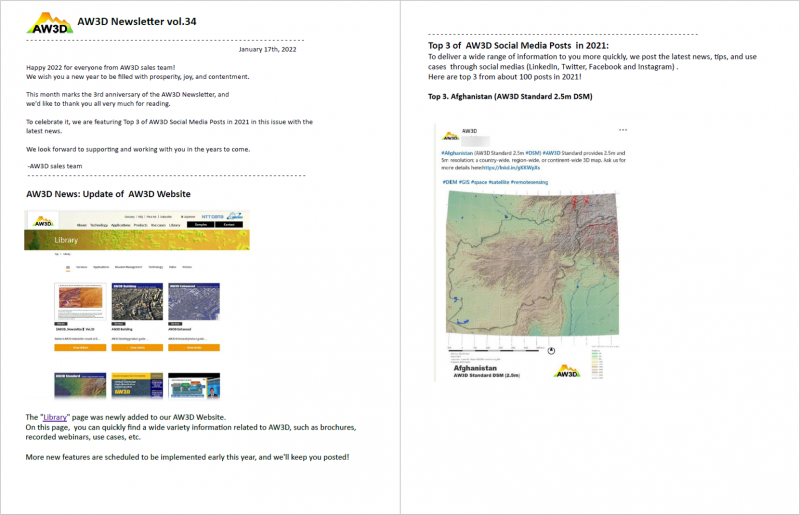Click the Happy 2022 greeting sentence

[101, 67]
